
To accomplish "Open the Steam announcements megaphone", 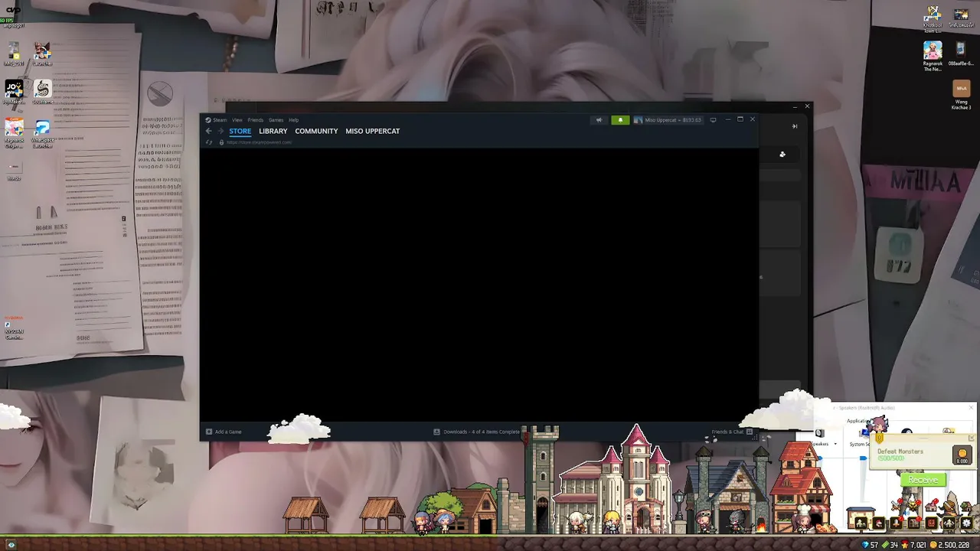I will tap(599, 119).
